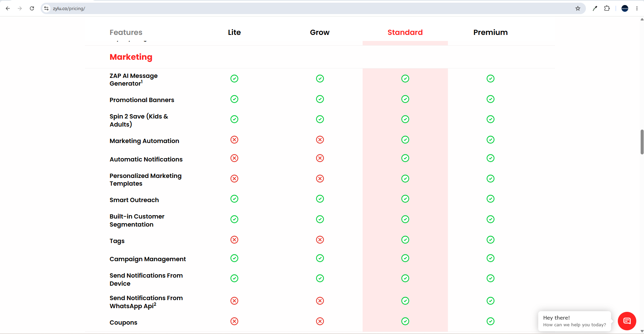Open the red live chat button
The height and width of the screenshot is (334, 644).
(627, 321)
